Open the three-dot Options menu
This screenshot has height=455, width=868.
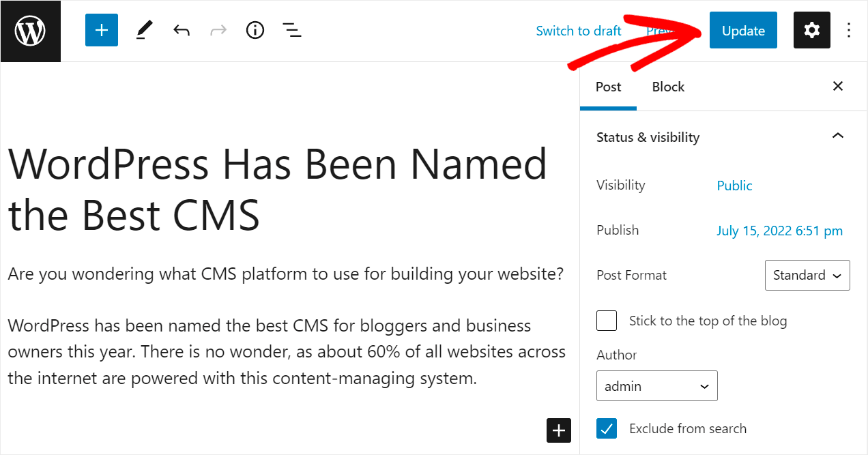pyautogui.click(x=849, y=30)
